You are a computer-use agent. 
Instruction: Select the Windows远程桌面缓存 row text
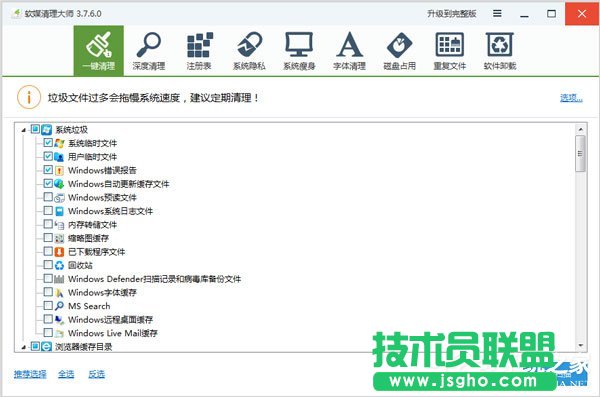click(111, 320)
